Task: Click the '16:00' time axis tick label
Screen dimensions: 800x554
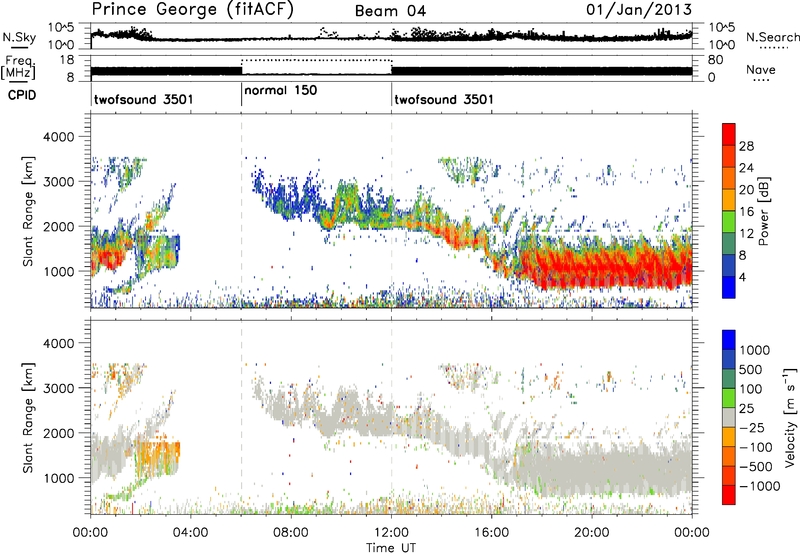Action: pos(491,533)
